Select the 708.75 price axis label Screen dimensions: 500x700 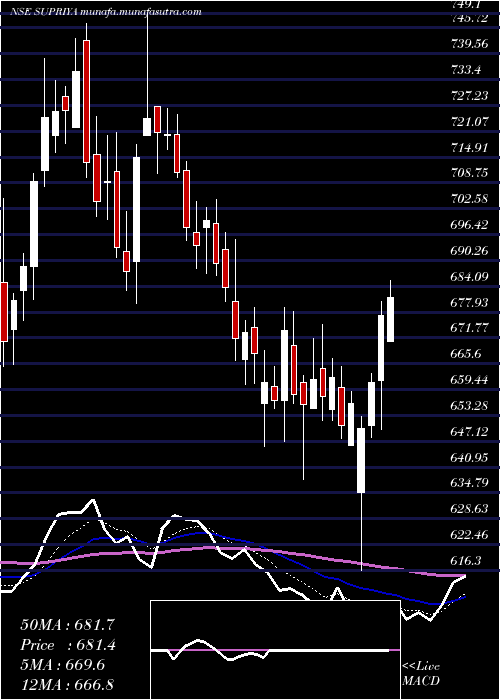[x=471, y=173]
